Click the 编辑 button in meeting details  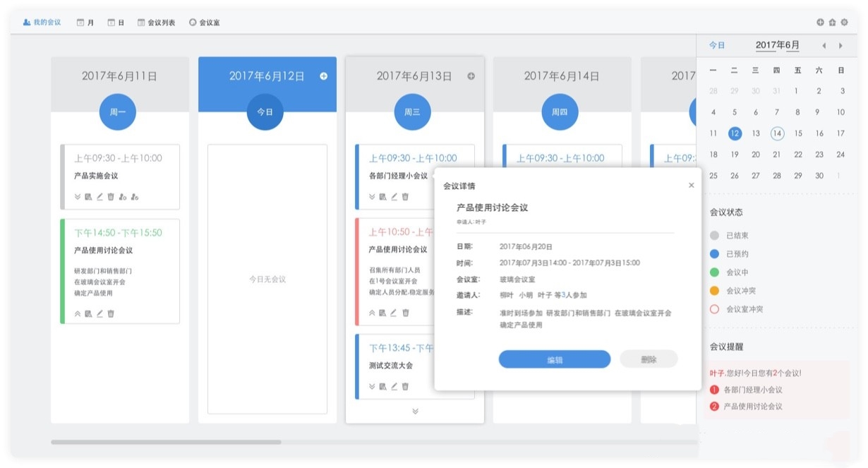(554, 359)
